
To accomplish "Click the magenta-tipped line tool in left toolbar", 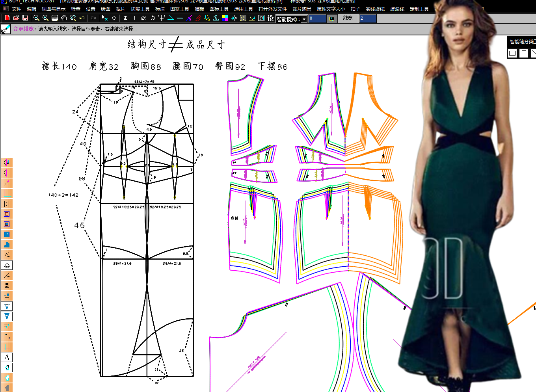I will [7, 183].
